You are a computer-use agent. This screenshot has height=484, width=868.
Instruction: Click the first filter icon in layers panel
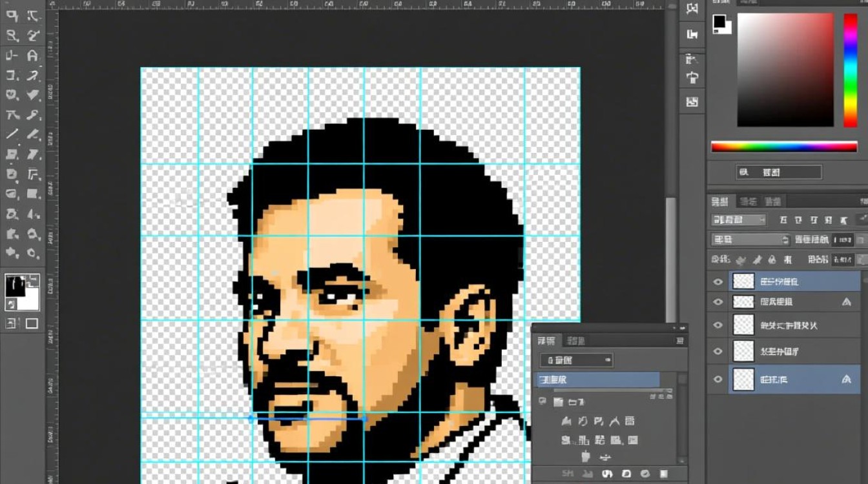[783, 220]
